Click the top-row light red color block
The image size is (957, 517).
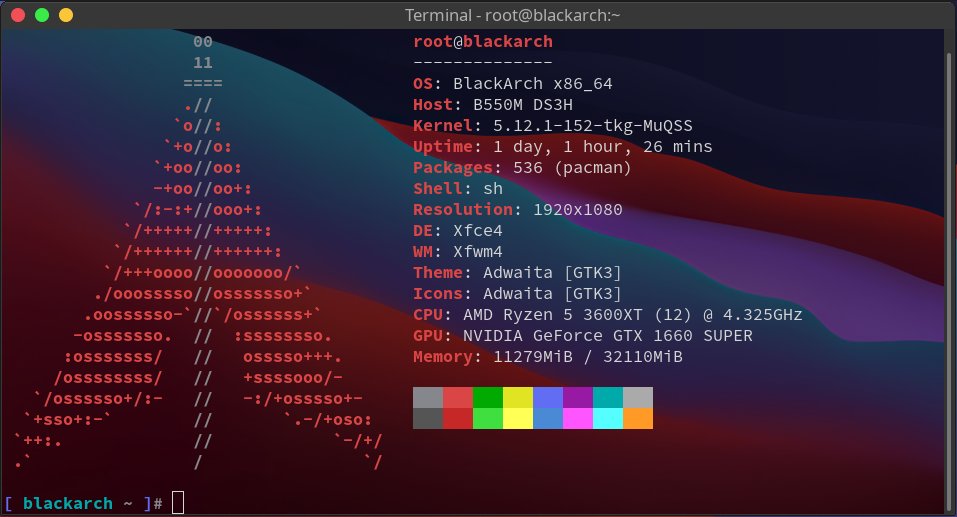pyautogui.click(x=458, y=397)
